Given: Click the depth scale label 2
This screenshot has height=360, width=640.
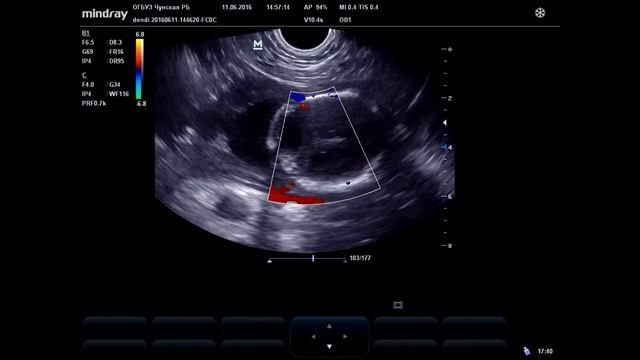Looking at the screenshot, I should coord(450,98).
